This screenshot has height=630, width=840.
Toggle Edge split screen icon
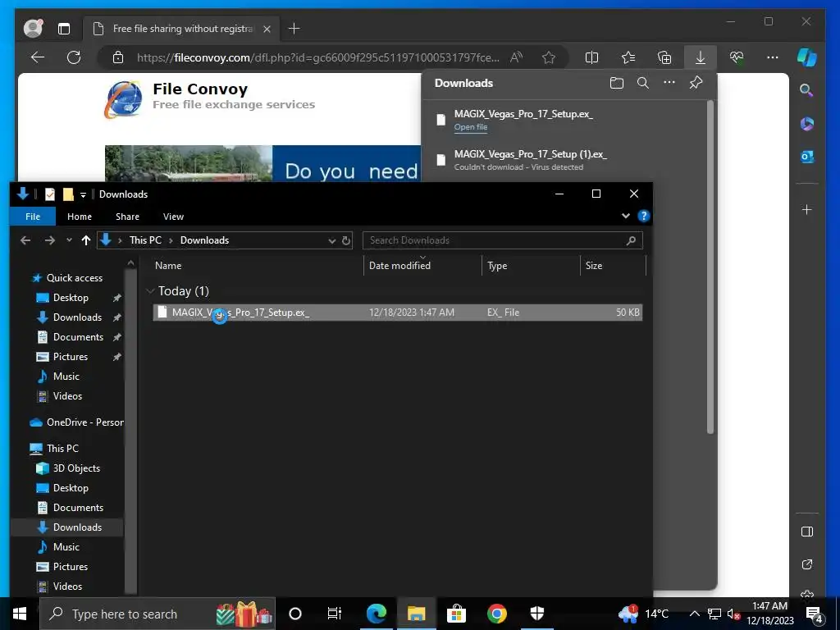[x=592, y=57]
